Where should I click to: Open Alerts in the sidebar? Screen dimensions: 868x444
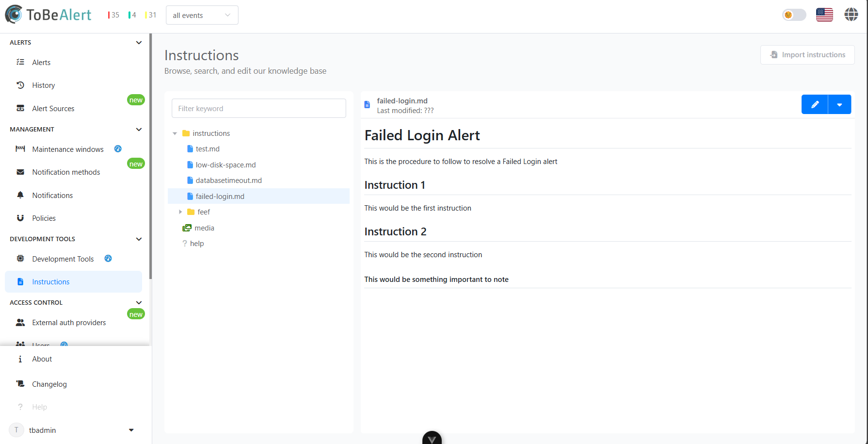point(73,62)
